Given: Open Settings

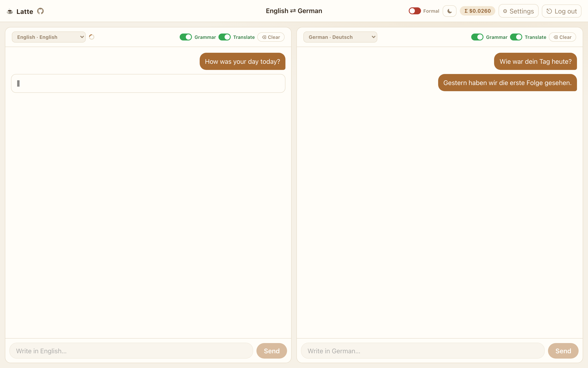Looking at the screenshot, I should point(518,11).
